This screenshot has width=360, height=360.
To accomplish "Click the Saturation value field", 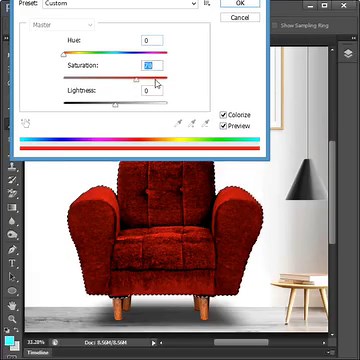I will pos(152,66).
